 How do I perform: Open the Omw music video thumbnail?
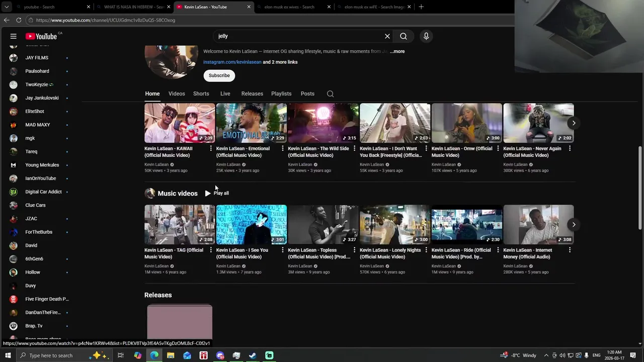(467, 123)
